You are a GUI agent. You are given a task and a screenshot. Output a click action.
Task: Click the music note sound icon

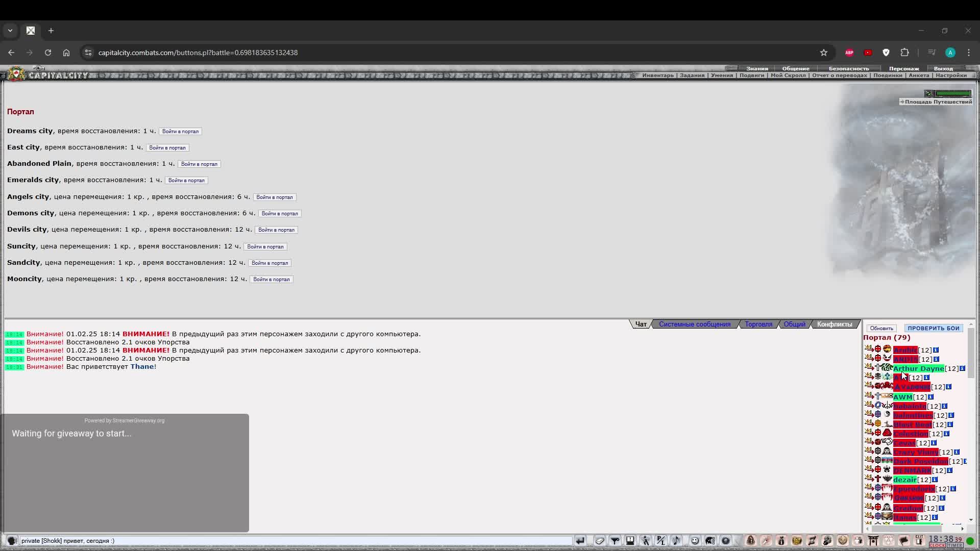click(676, 541)
